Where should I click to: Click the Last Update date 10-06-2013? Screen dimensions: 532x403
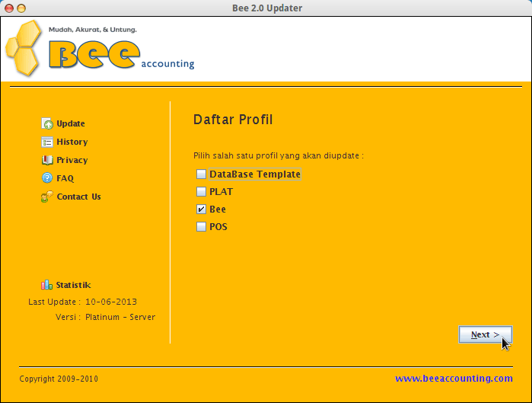click(111, 302)
